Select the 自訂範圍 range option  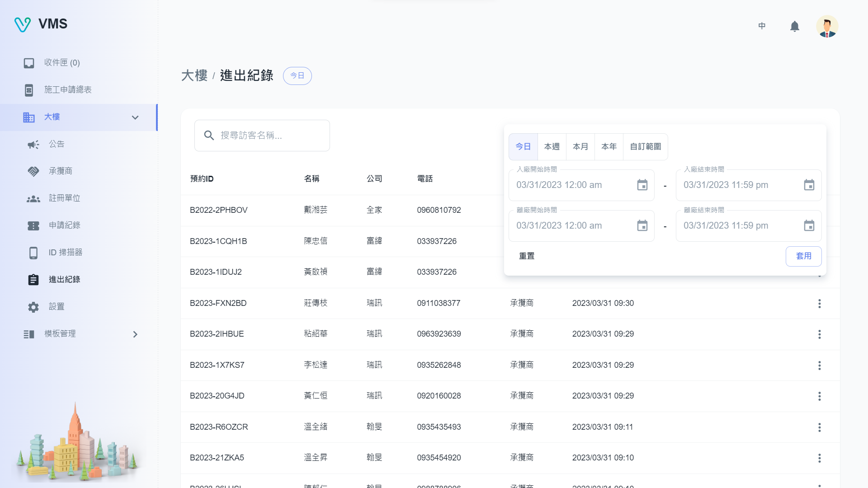point(645,147)
